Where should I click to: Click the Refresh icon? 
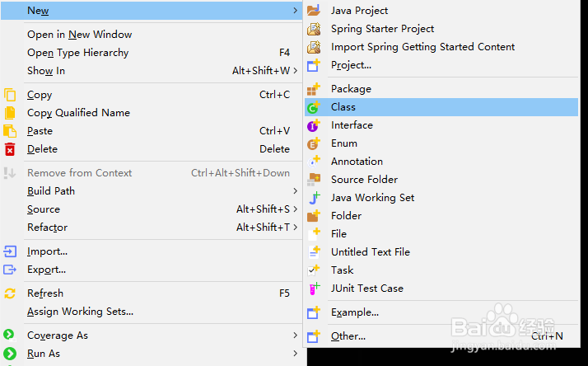tap(10, 293)
